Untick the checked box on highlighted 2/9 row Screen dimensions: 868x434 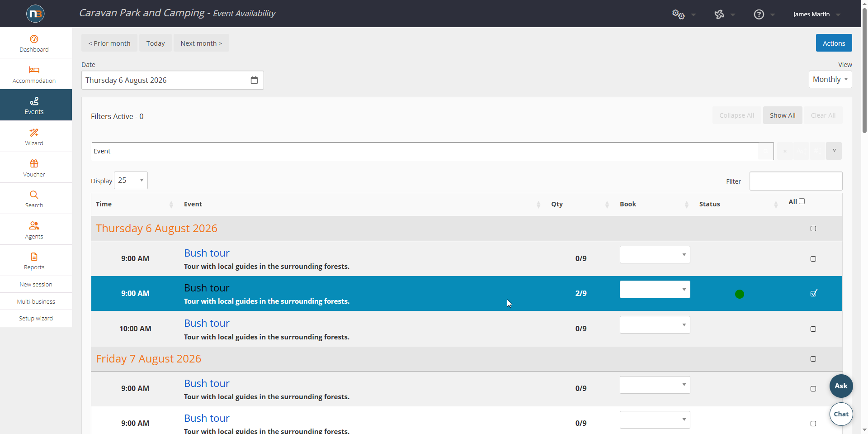pos(814,293)
